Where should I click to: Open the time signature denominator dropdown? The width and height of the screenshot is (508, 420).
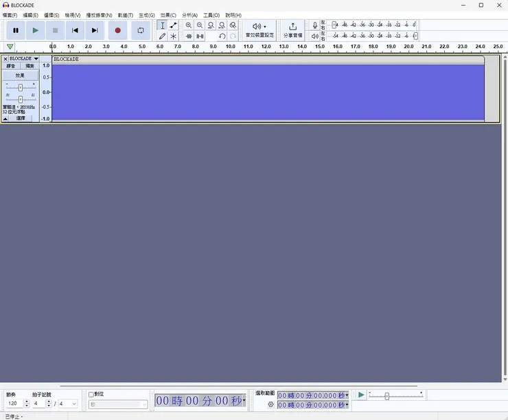click(74, 404)
